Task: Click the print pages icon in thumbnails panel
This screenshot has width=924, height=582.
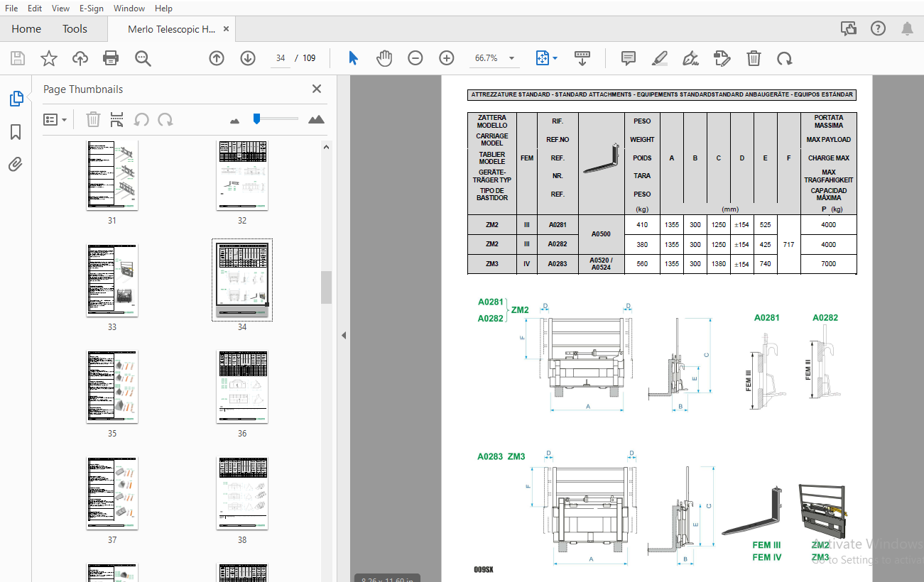Action: tap(117, 119)
